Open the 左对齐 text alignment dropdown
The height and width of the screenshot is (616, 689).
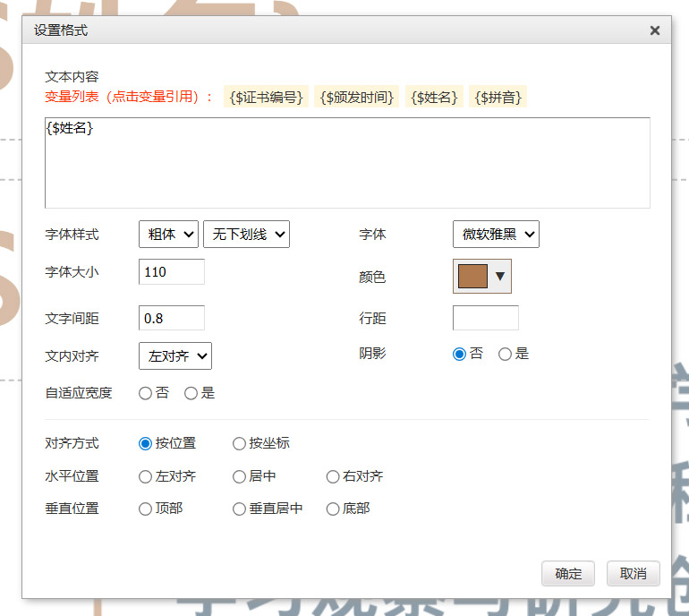click(175, 355)
